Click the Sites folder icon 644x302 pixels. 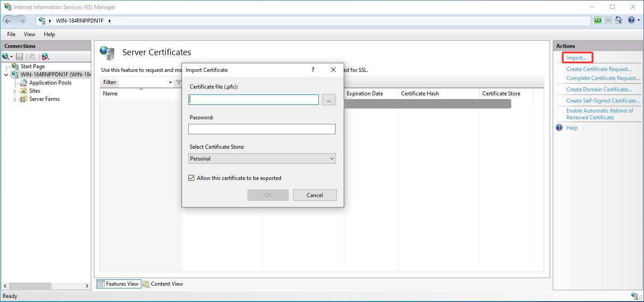point(23,91)
